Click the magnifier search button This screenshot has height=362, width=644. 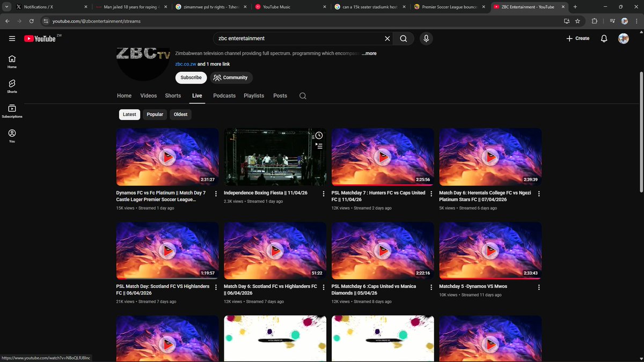[x=404, y=39]
